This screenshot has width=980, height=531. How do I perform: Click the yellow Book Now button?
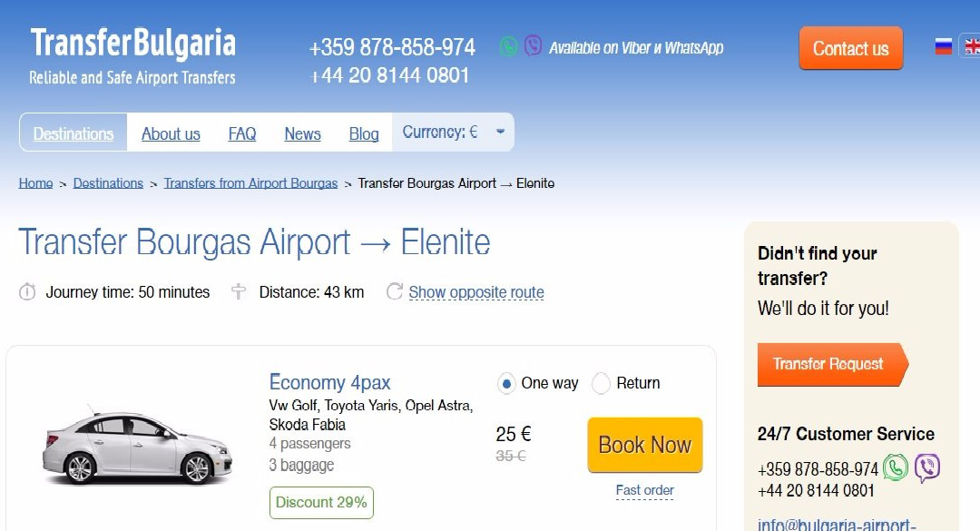[x=644, y=445]
